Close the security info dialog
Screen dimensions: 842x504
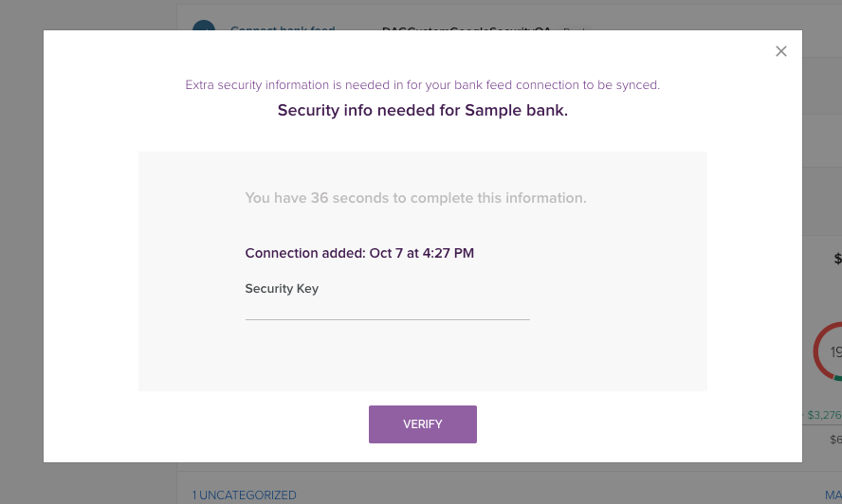point(781,51)
